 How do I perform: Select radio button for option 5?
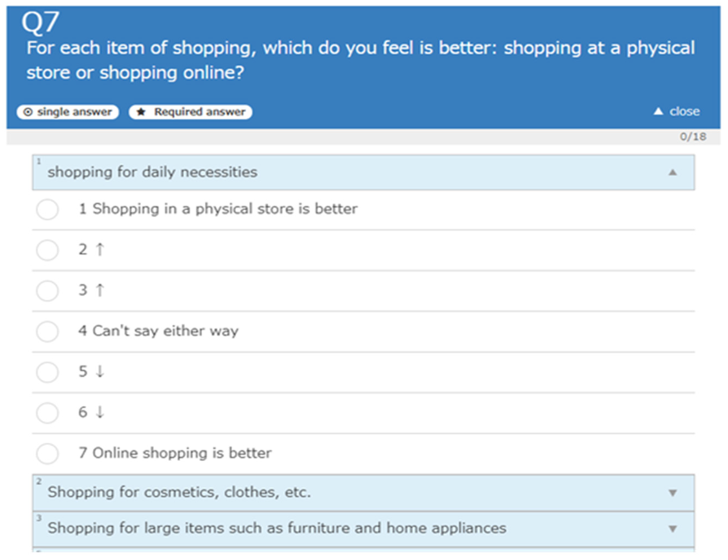[47, 372]
